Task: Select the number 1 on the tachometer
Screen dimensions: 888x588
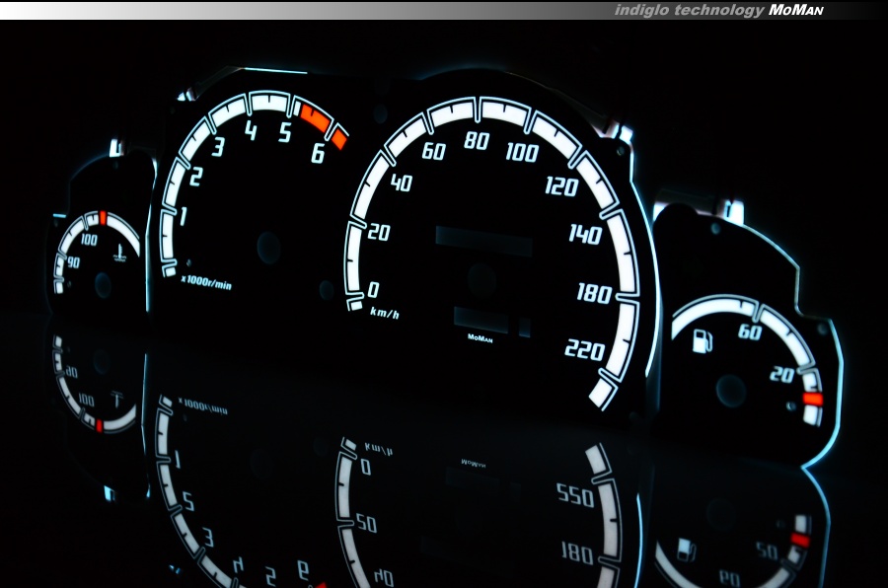Action: [183, 216]
